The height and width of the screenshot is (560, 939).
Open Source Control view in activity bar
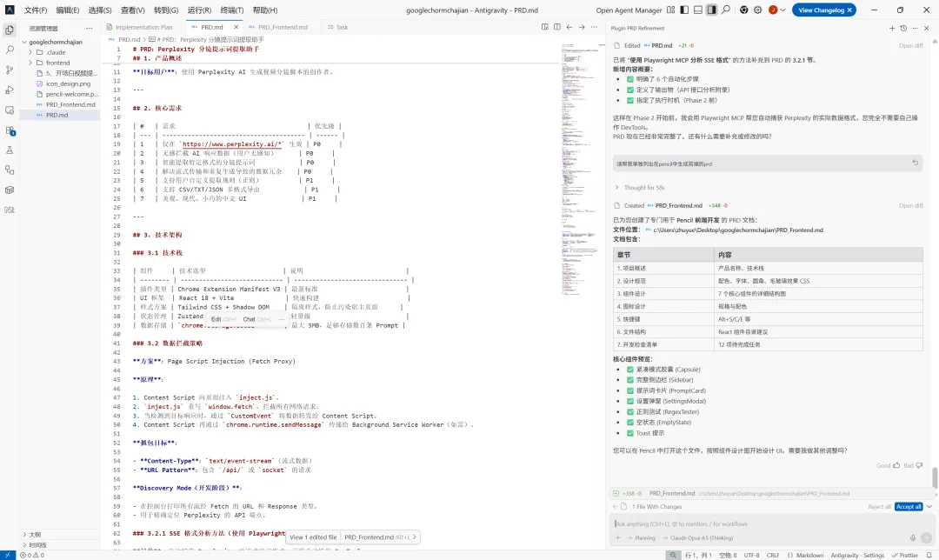(x=10, y=70)
